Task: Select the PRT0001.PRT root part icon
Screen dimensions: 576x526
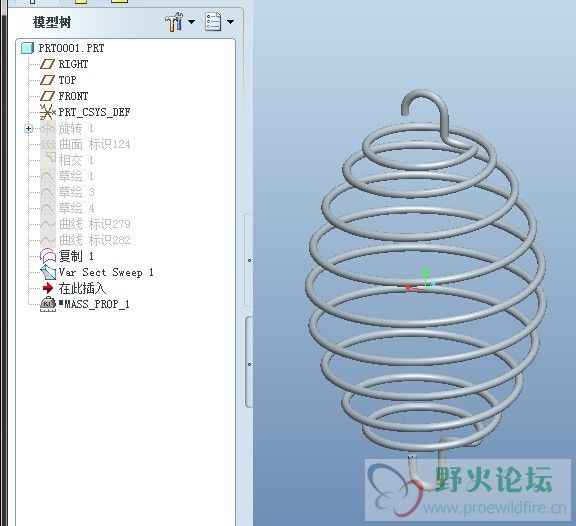Action: [28, 48]
